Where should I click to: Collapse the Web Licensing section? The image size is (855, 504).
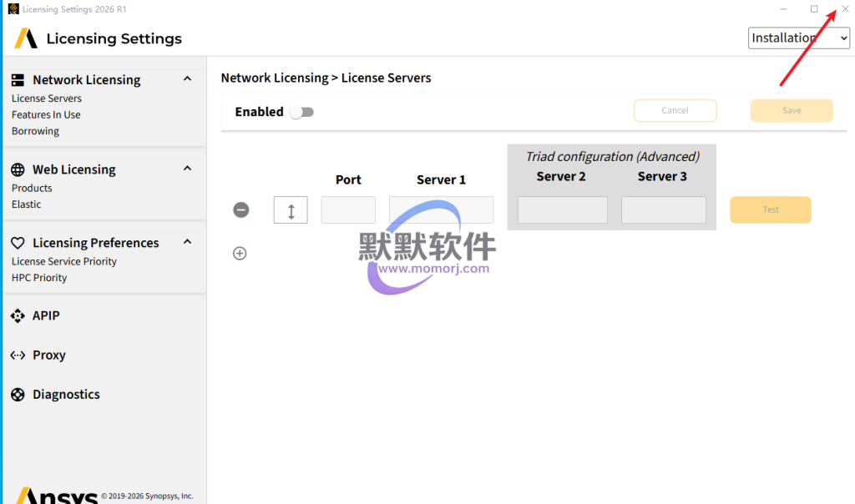[x=187, y=169]
